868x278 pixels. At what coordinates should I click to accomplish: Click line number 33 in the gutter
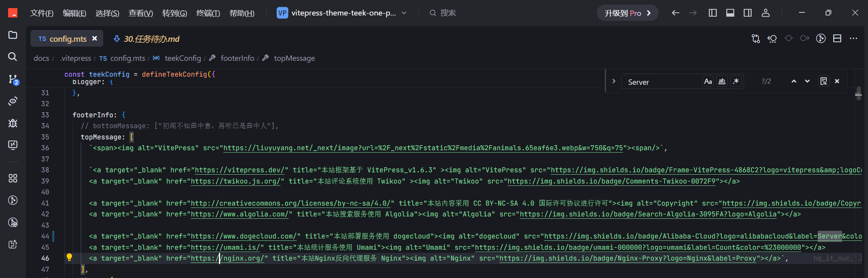click(x=45, y=115)
